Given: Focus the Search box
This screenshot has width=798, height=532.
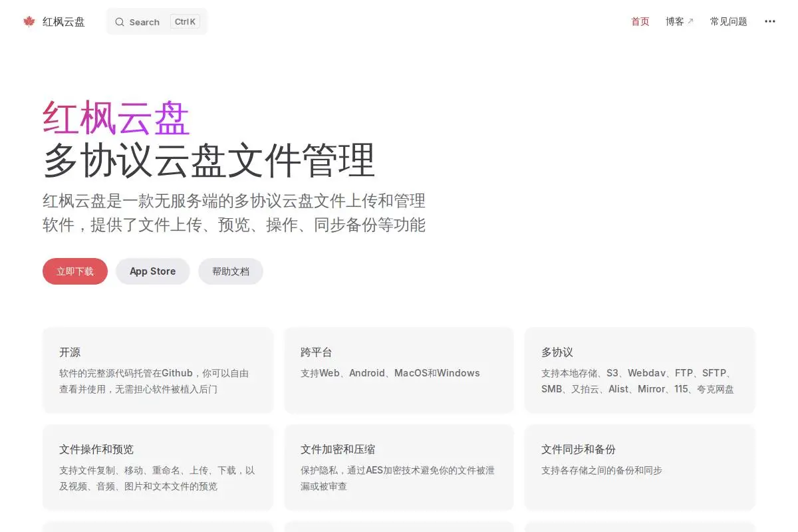Looking at the screenshot, I should click(x=157, y=21).
